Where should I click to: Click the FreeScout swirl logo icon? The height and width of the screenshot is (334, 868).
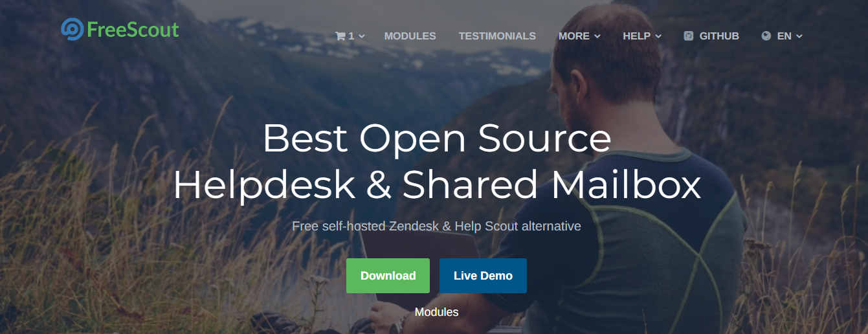click(x=72, y=29)
